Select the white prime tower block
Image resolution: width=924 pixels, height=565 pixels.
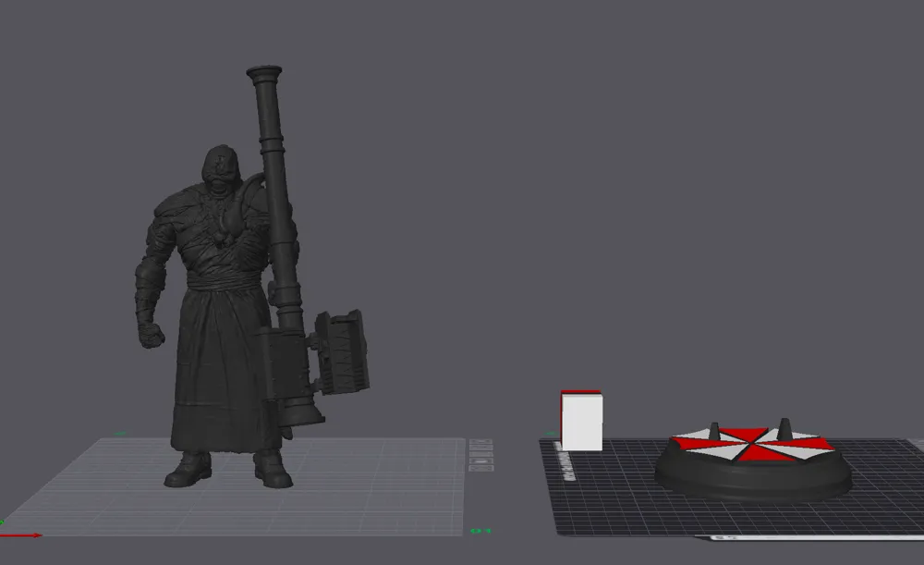tap(581, 421)
